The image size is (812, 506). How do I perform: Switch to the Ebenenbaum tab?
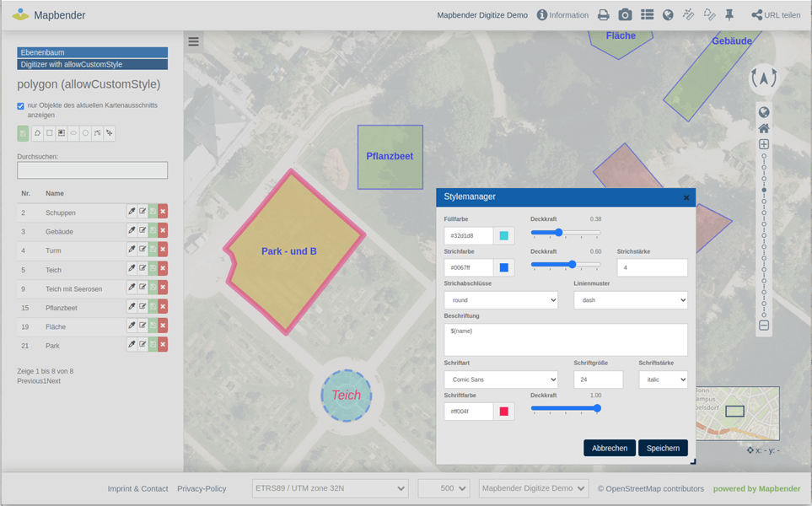[x=92, y=52]
